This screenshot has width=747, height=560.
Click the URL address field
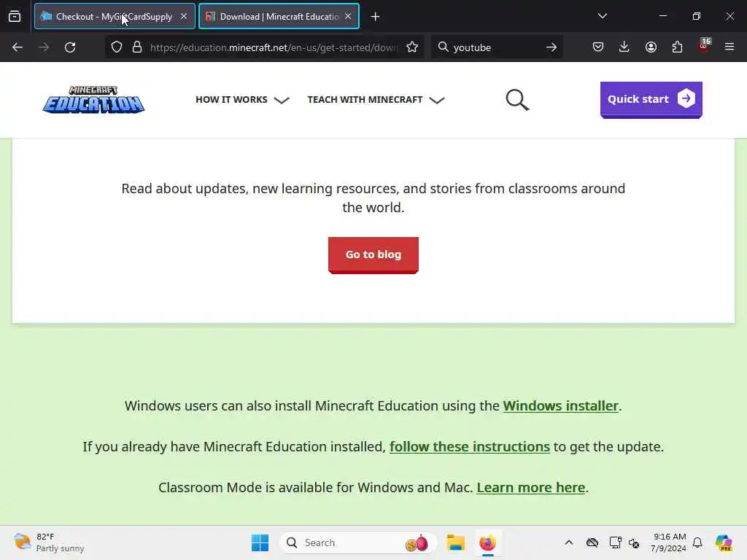click(273, 47)
